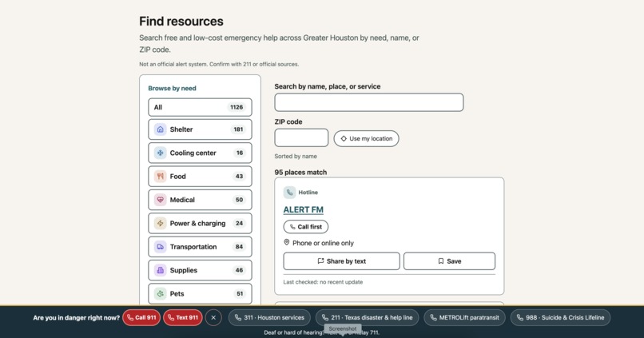This screenshot has width=644, height=338.
Task: Click Share by text button
Action: click(341, 260)
